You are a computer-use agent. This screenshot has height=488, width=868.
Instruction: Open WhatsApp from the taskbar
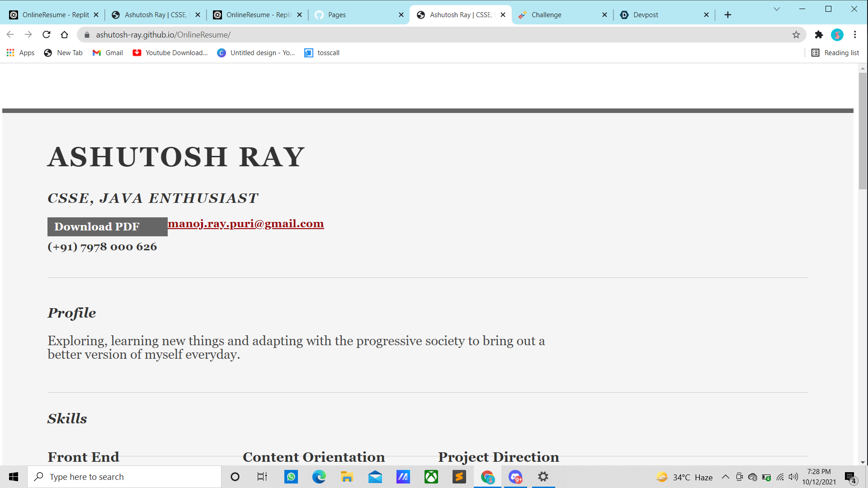291,477
